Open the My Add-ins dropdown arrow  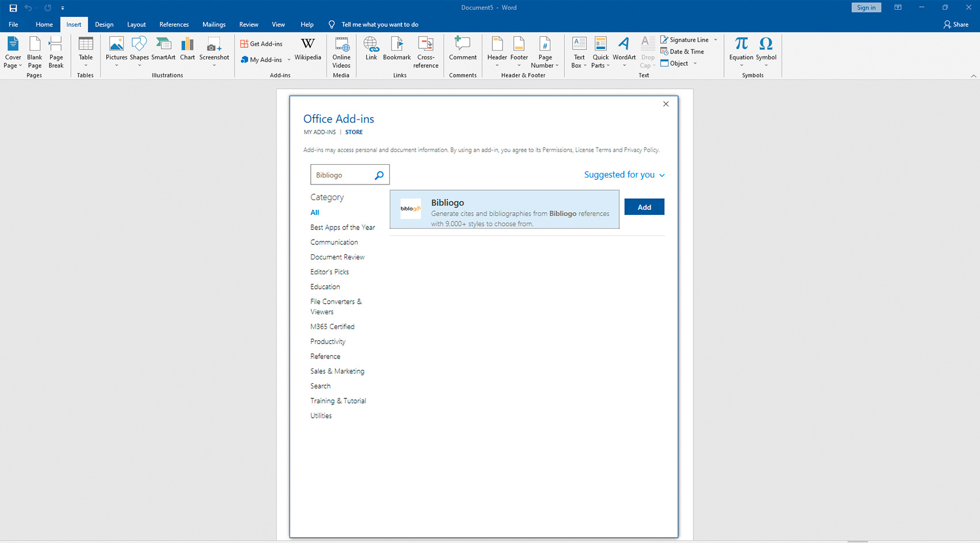click(289, 60)
